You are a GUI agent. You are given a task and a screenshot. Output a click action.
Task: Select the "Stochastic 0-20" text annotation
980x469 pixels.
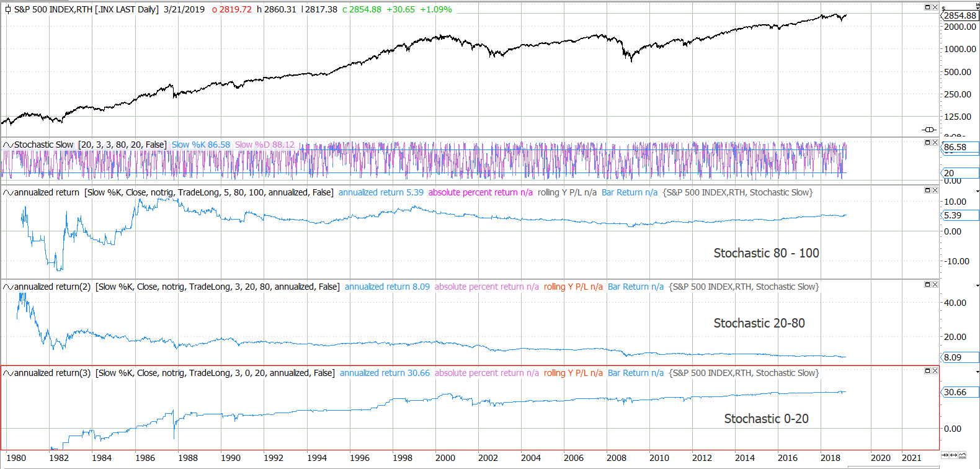click(x=766, y=419)
